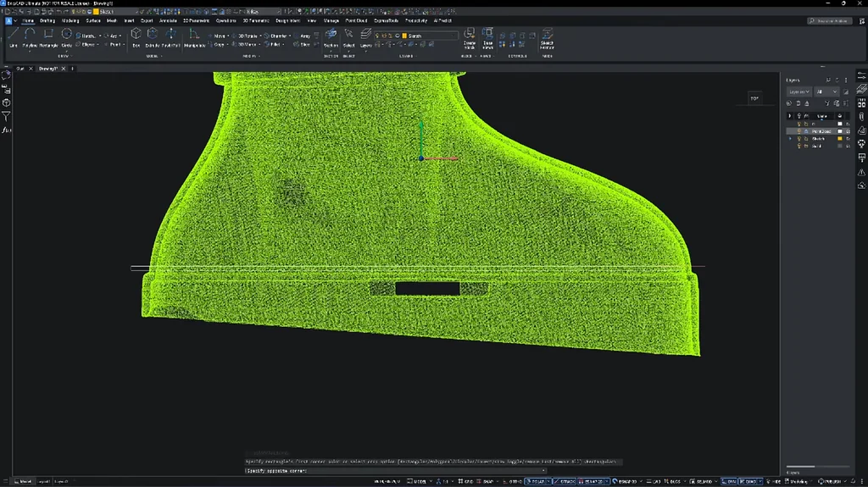868x487 pixels.
Task: Click the New Layer icon in Layers panel
Action: pos(789,103)
